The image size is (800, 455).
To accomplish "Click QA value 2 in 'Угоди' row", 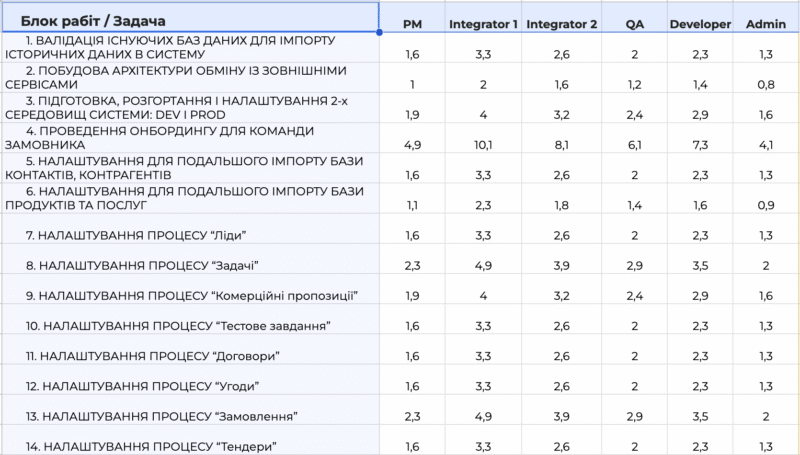I will [x=635, y=386].
